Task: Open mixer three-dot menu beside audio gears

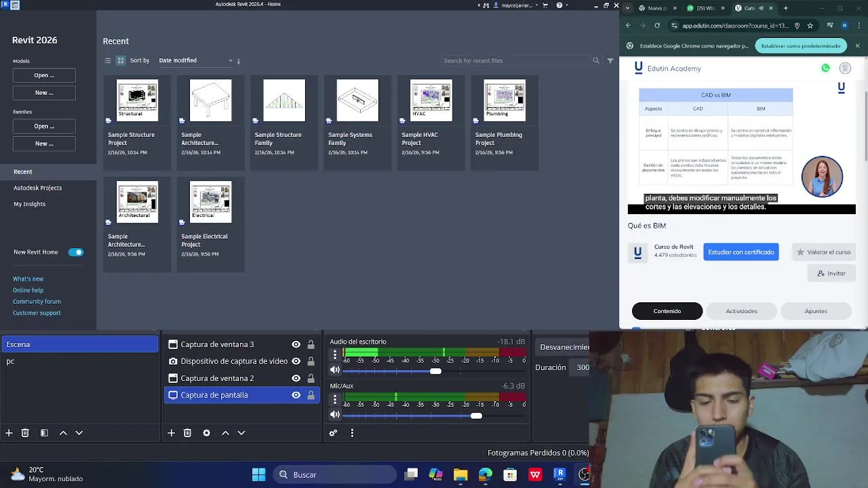Action: pyautogui.click(x=352, y=432)
